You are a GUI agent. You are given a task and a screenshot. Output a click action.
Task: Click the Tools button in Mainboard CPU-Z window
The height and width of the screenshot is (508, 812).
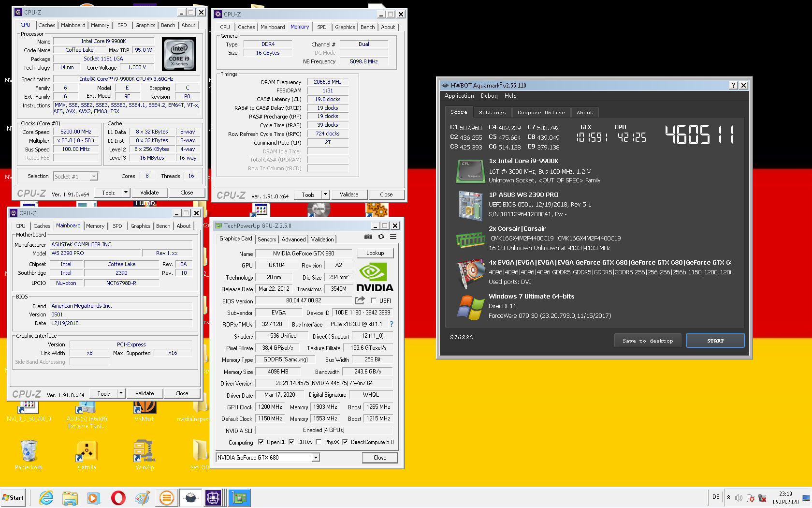pyautogui.click(x=103, y=393)
